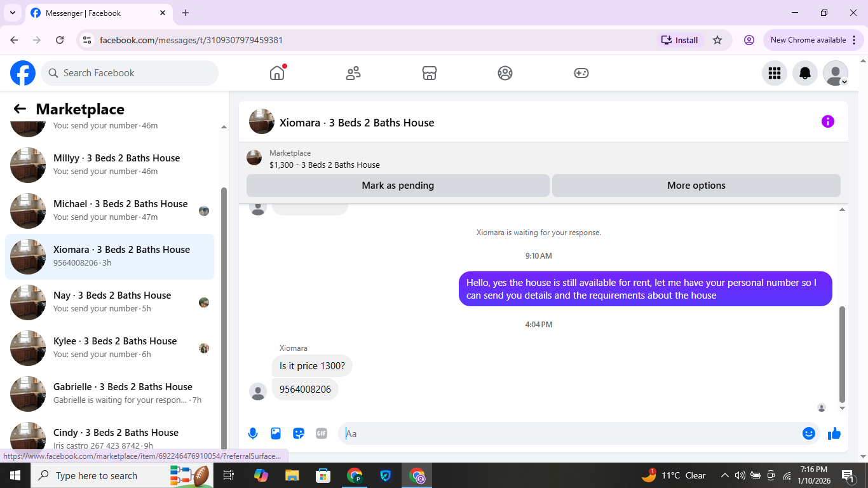Click the conversation list scrollbar
Image resolution: width=868 pixels, height=488 pixels.
click(x=224, y=318)
